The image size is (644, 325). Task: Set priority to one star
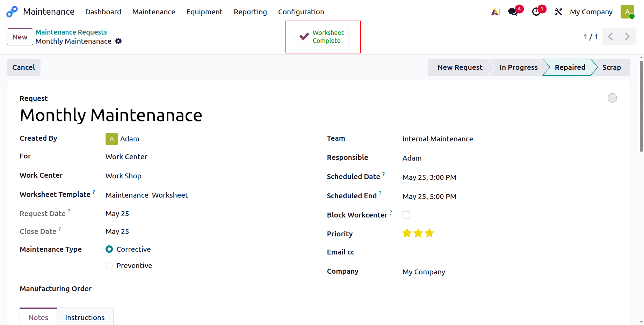[x=407, y=233]
